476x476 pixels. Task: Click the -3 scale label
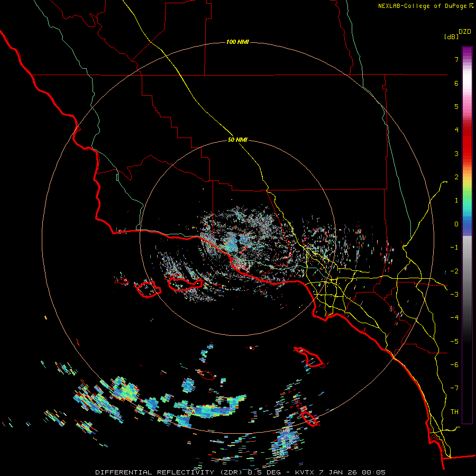click(x=454, y=295)
